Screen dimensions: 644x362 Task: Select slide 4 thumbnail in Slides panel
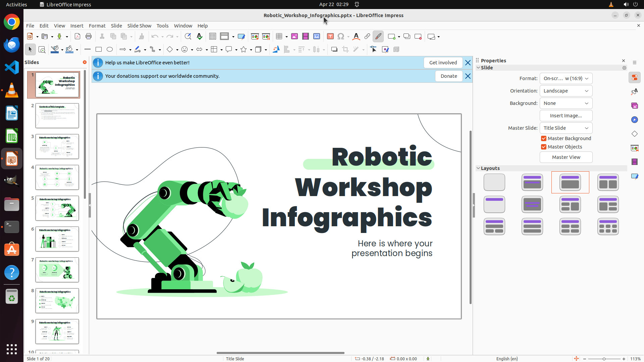57,177
